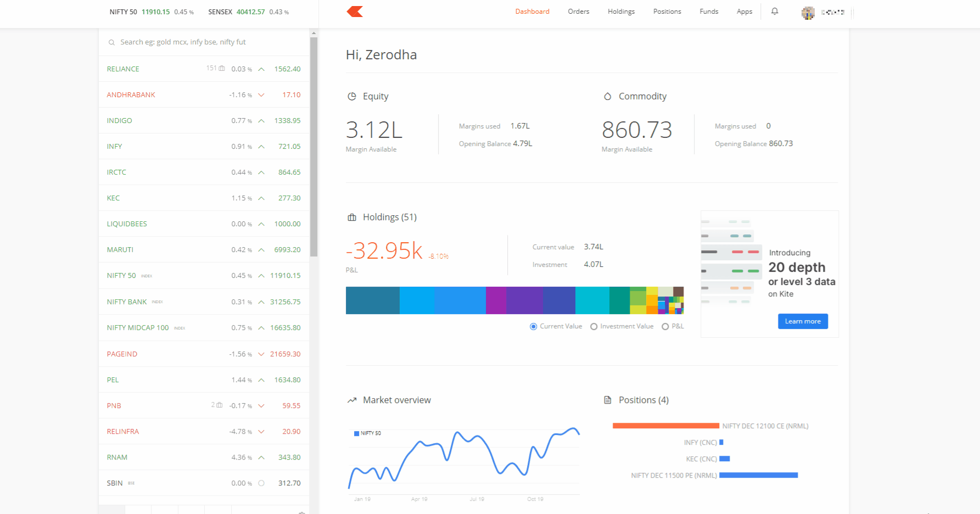Go to the Dashboard tab

click(x=532, y=12)
